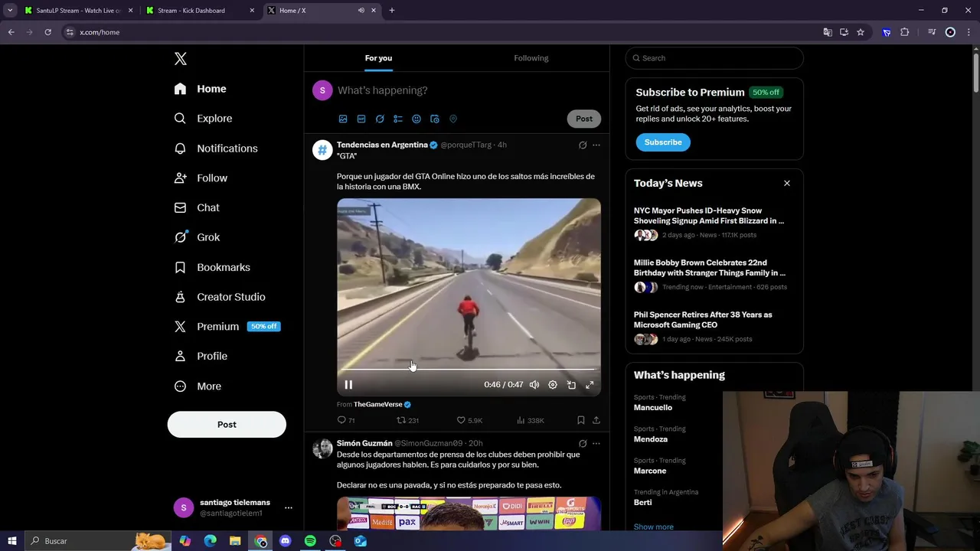Reply to the GTA post
The image size is (980, 551).
click(346, 420)
